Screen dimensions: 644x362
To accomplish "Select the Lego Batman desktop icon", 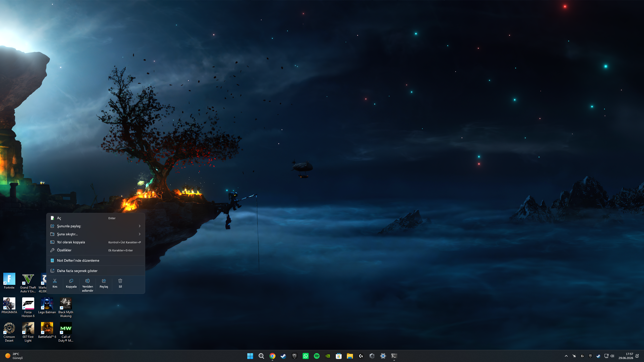I will point(47,306).
